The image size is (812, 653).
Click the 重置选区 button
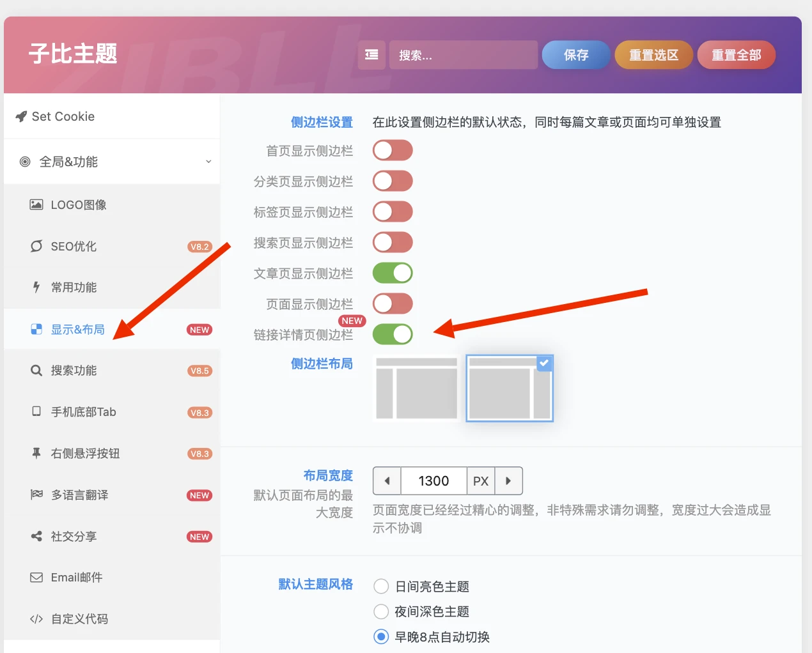[653, 55]
